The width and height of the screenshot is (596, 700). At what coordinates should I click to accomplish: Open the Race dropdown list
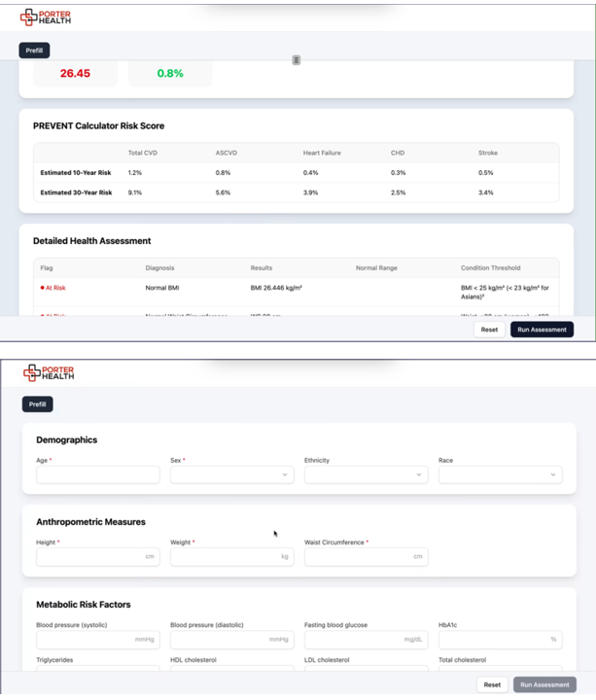500,474
